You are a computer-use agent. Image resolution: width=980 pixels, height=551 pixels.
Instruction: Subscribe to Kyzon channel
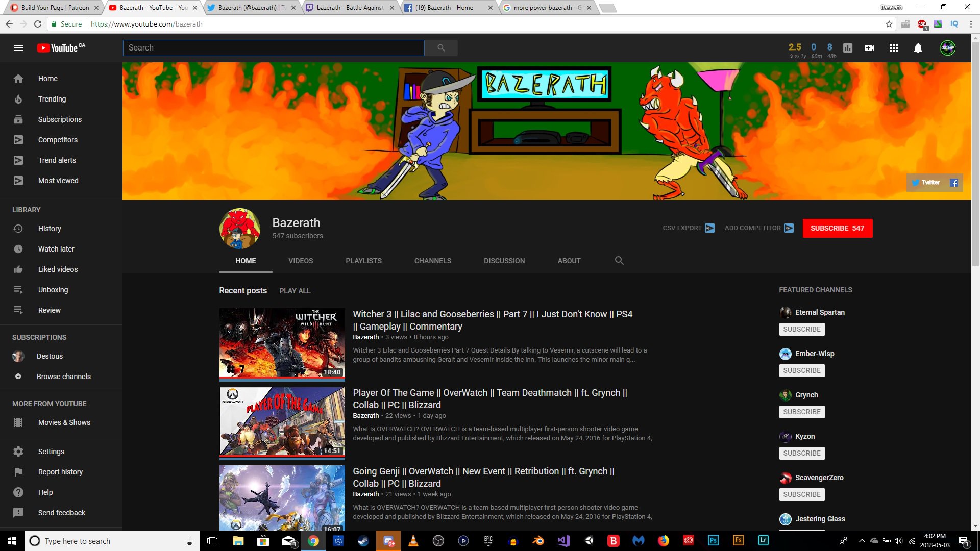pos(802,453)
